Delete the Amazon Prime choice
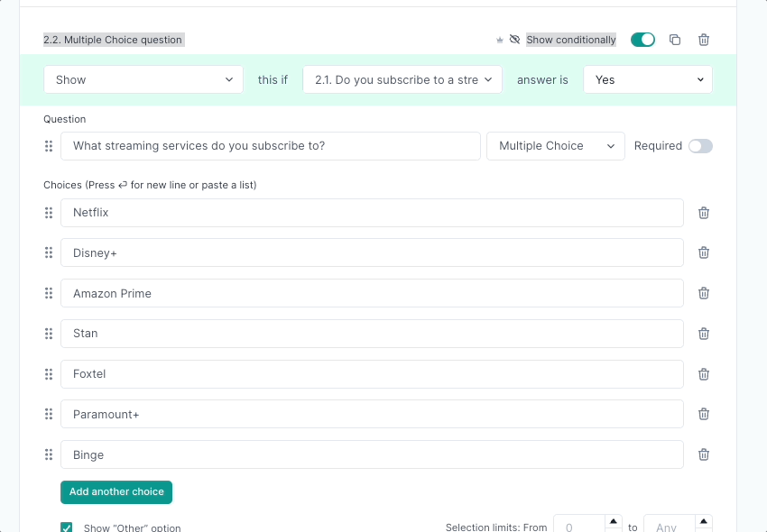 (x=704, y=293)
